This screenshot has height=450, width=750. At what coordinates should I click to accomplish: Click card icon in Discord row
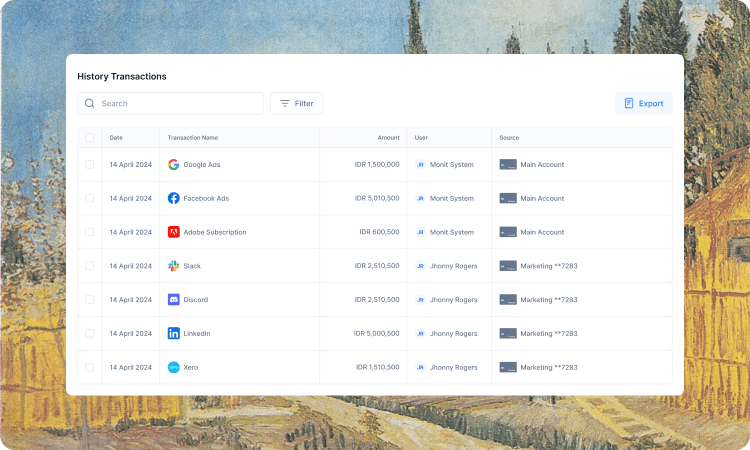508,299
